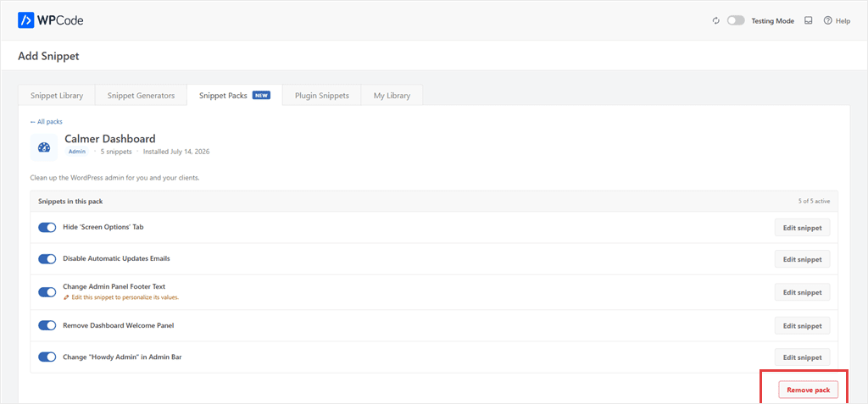Toggle Remove Dashboard Welcome Panel snippet
This screenshot has width=868, height=404.
click(x=47, y=325)
